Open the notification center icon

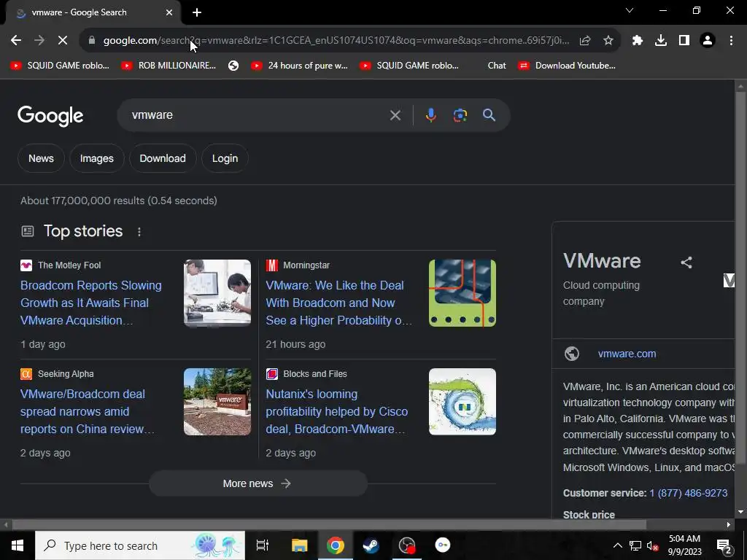click(724, 545)
